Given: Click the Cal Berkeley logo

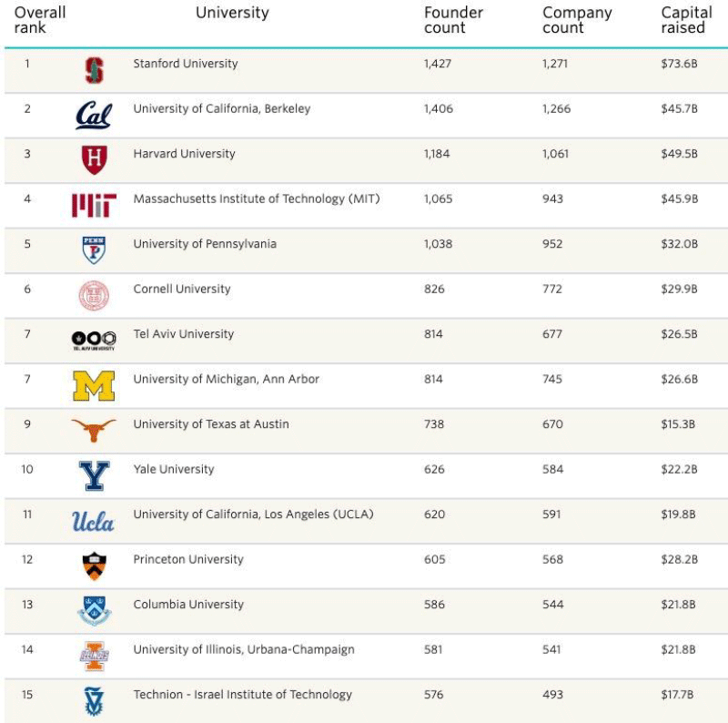Looking at the screenshot, I should click(94, 116).
